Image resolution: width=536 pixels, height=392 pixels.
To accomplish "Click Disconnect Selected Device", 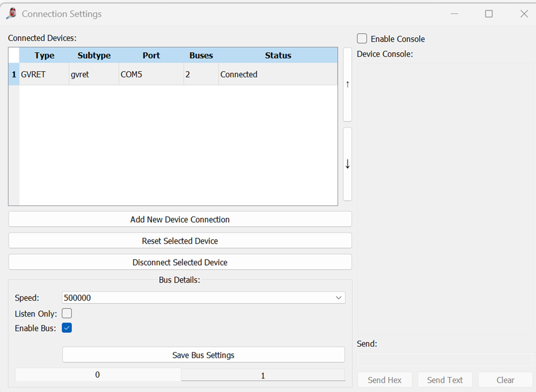I will coord(180,263).
